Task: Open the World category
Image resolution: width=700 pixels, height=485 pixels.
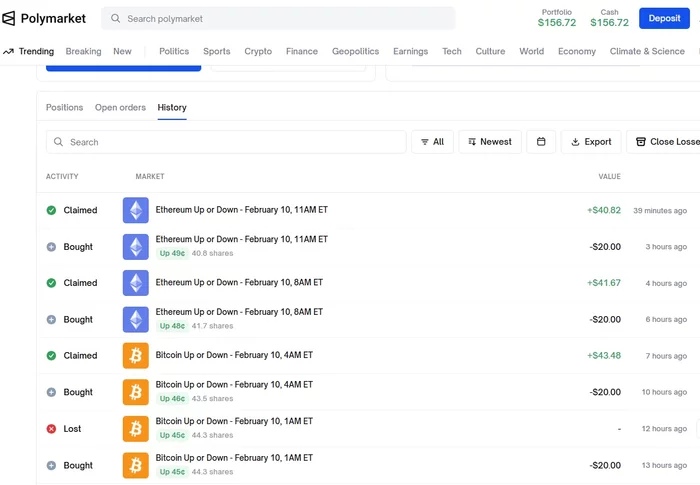Action: point(531,51)
